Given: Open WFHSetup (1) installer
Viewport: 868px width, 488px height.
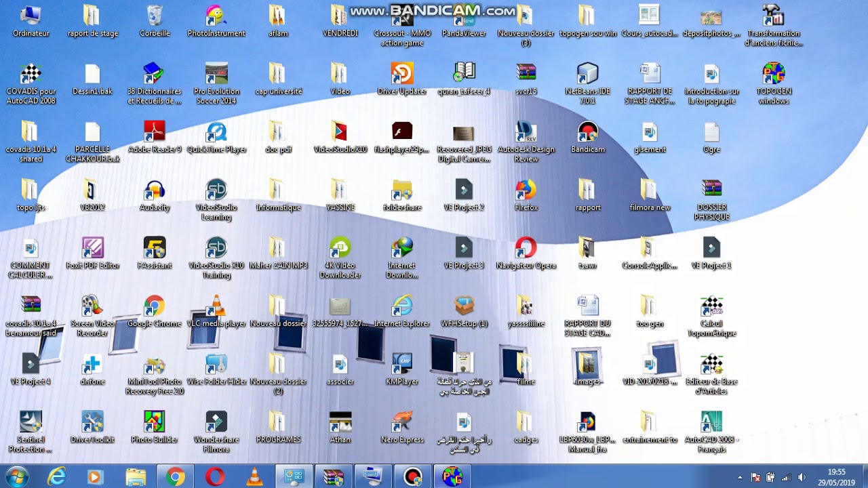Looking at the screenshot, I should coord(464,310).
